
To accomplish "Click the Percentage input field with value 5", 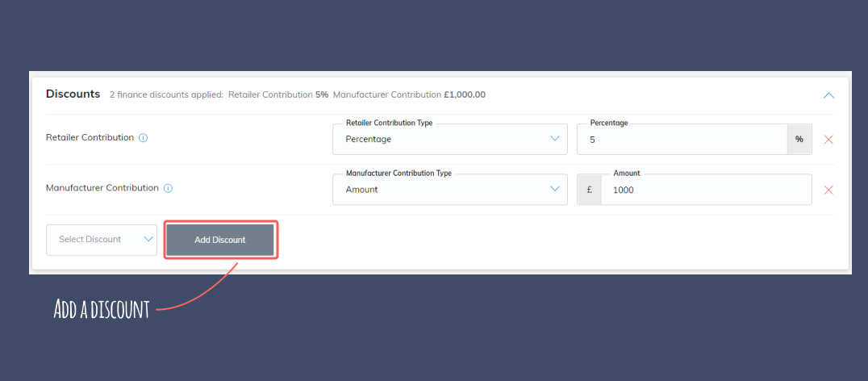I will pyautogui.click(x=682, y=139).
